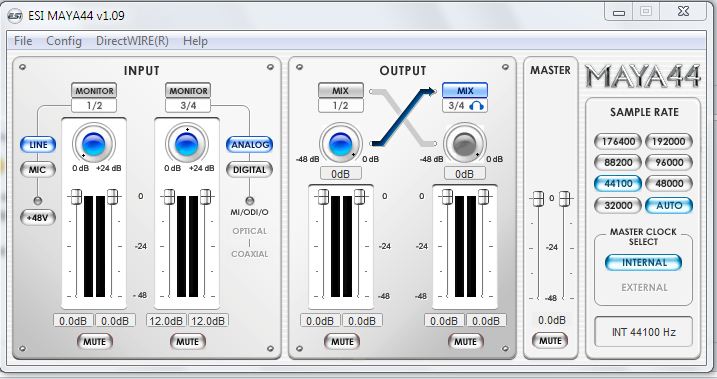The image size is (717, 379).
Task: Click input 1/2 left fader handle
Action: [76, 197]
